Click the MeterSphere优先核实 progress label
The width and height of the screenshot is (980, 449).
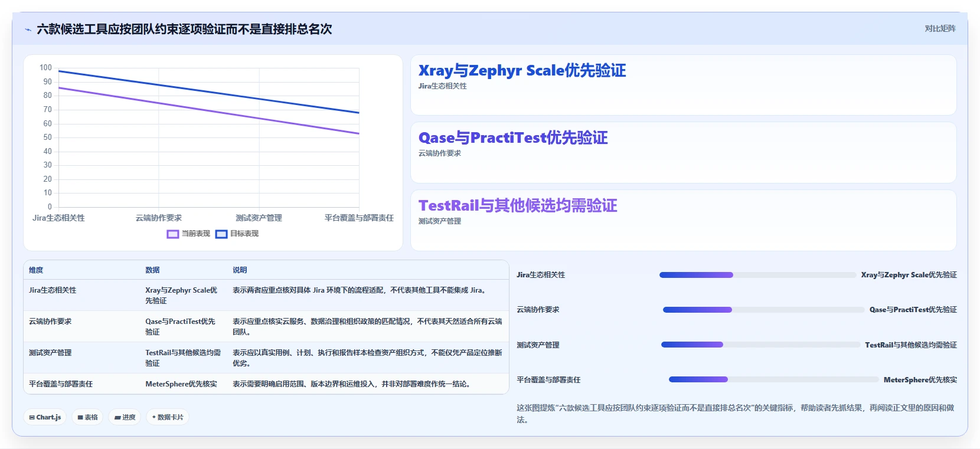pos(920,380)
